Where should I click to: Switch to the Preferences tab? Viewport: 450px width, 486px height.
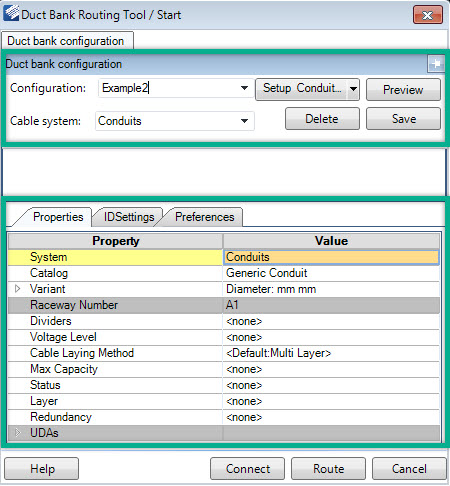point(204,217)
